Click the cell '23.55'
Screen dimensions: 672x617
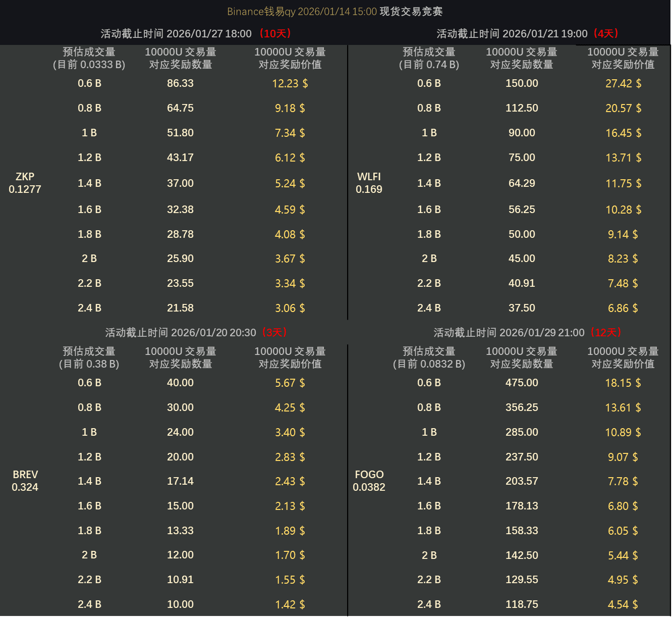(180, 283)
